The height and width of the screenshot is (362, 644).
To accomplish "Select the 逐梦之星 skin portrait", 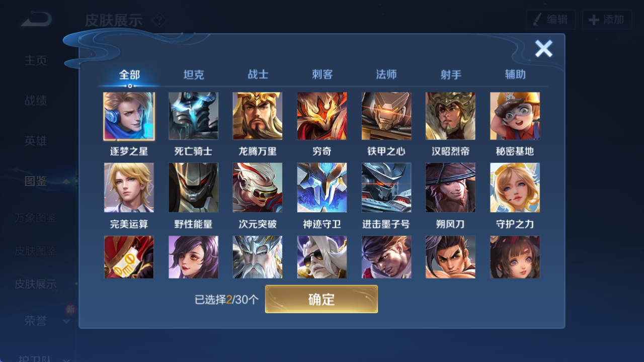I will (129, 116).
